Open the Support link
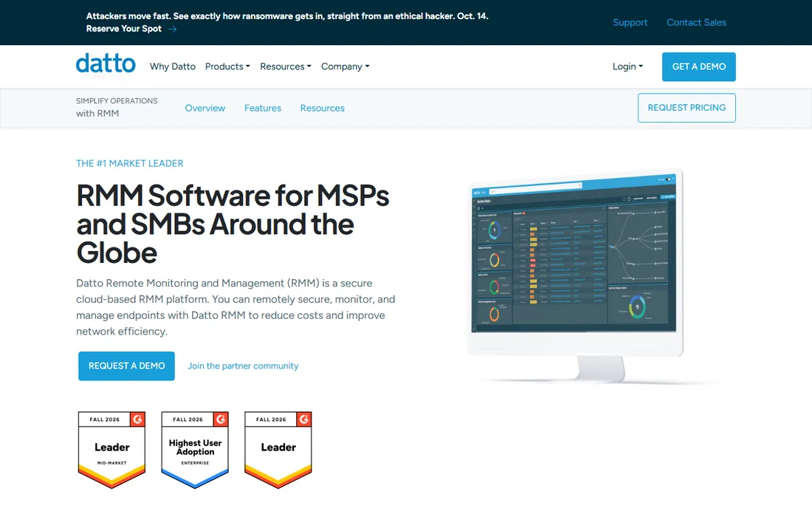The width and height of the screenshot is (812, 508). tap(630, 22)
